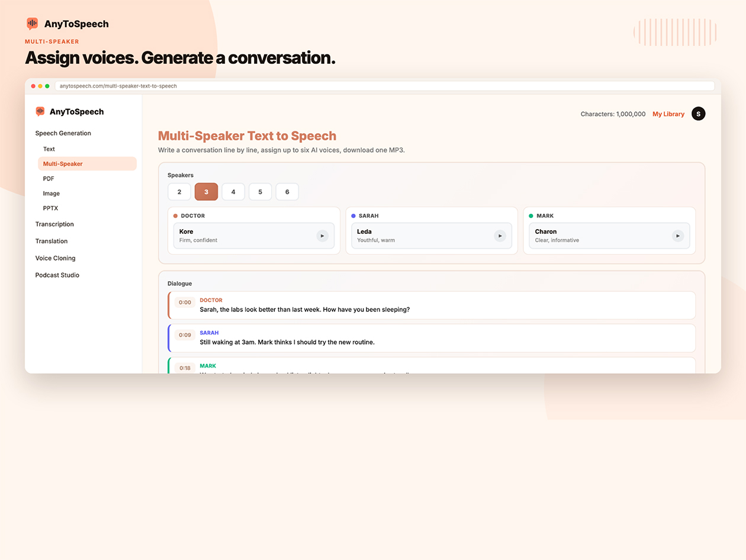Image resolution: width=746 pixels, height=560 pixels.
Task: Open Image speech generation
Action: click(52, 194)
